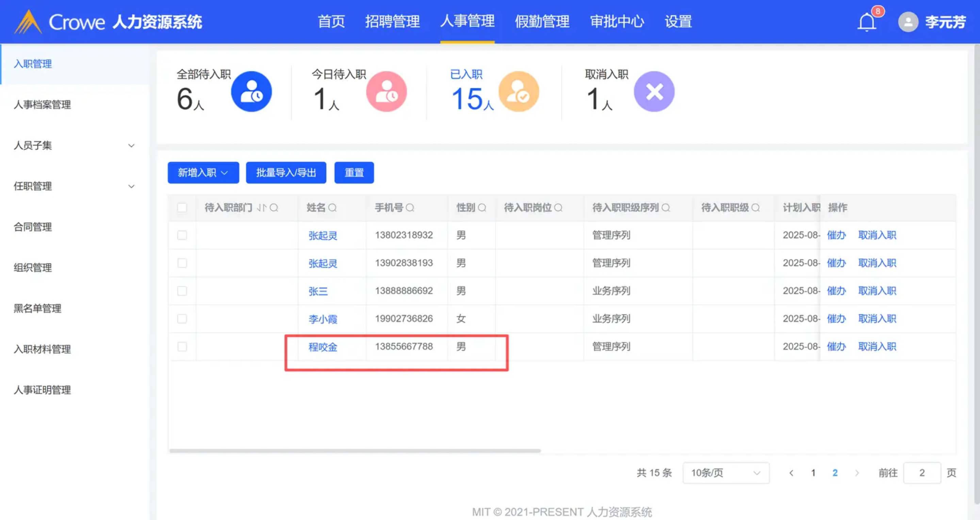Open the notification bell icon
Screen dimensions: 980x520
point(867,22)
